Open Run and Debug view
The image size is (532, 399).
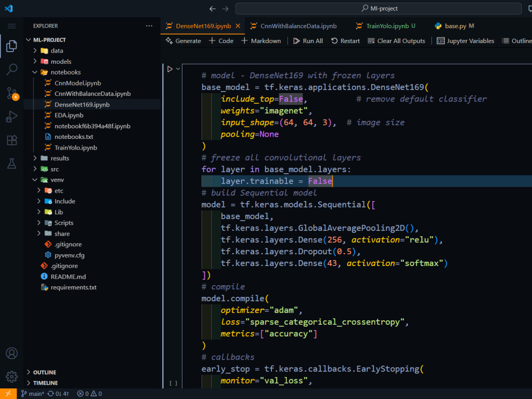[12, 117]
